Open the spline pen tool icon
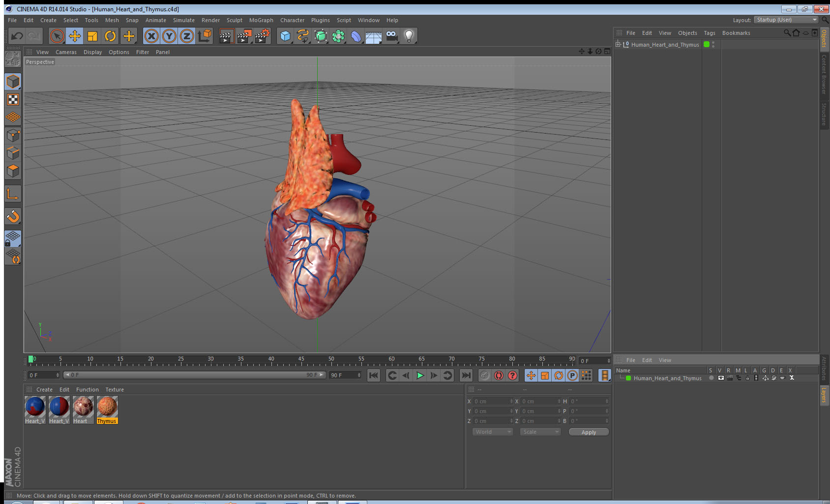 [303, 36]
